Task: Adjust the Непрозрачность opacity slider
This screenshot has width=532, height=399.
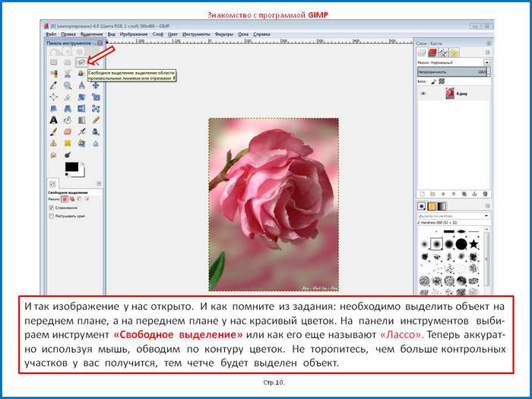Action: tap(453, 72)
